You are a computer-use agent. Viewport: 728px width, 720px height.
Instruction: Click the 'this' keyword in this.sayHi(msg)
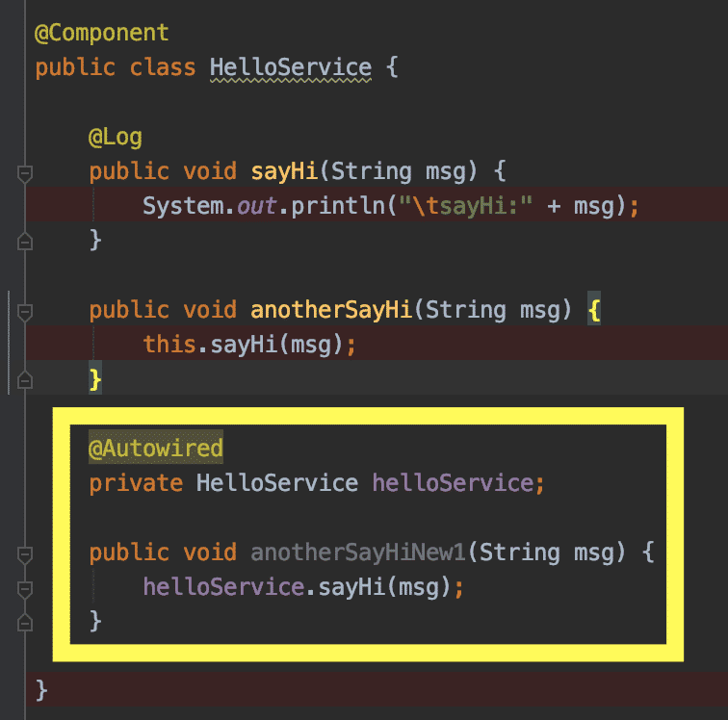point(169,345)
